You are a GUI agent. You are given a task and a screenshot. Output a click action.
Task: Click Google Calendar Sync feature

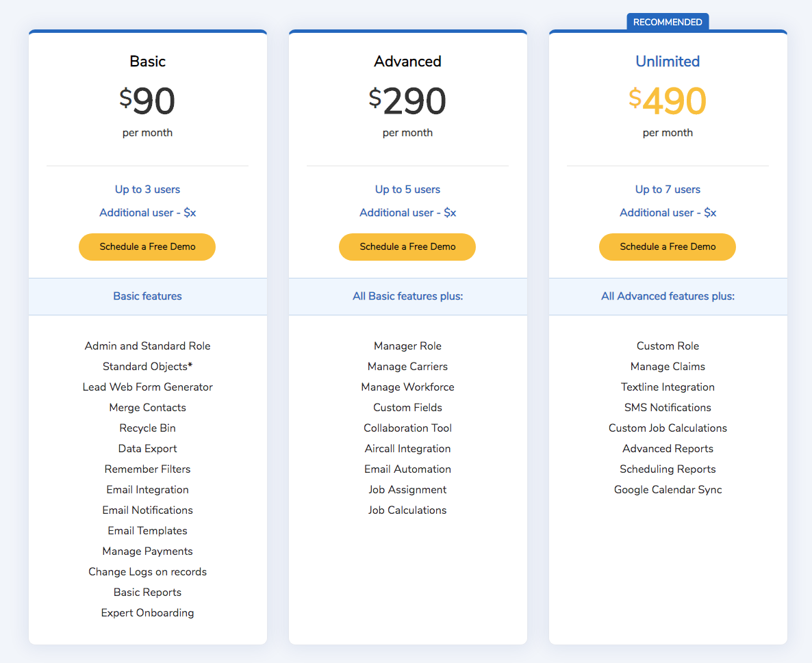(x=668, y=490)
